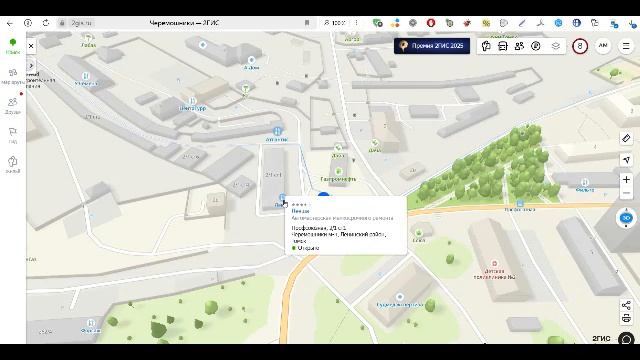Click the 2gis.ru address field
This screenshot has width=640, height=360.
82,23
